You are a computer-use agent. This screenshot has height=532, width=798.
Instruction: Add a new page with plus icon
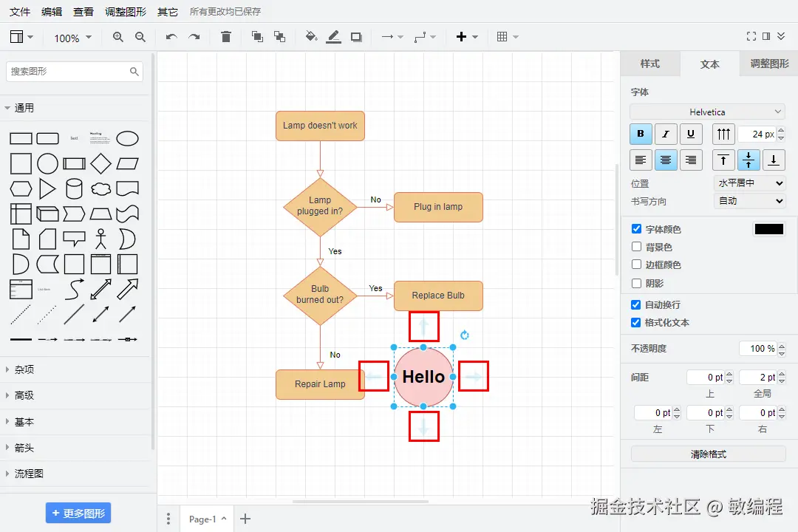pos(245,519)
